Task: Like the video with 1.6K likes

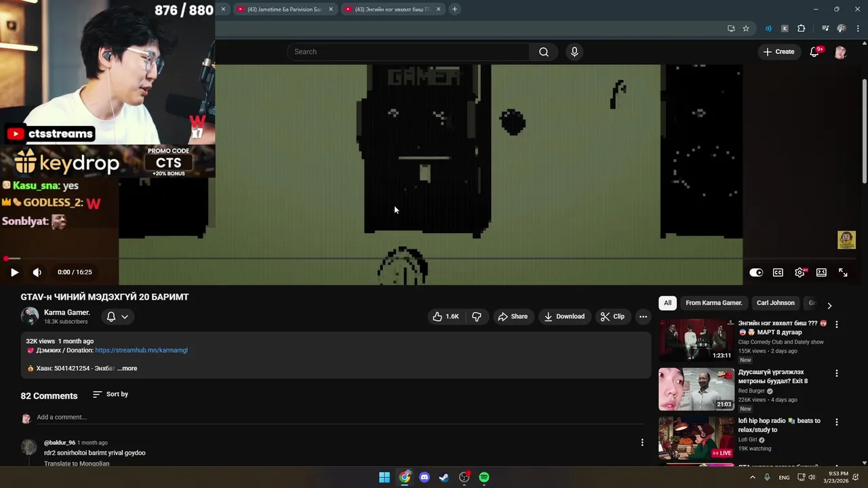Action: 446,317
